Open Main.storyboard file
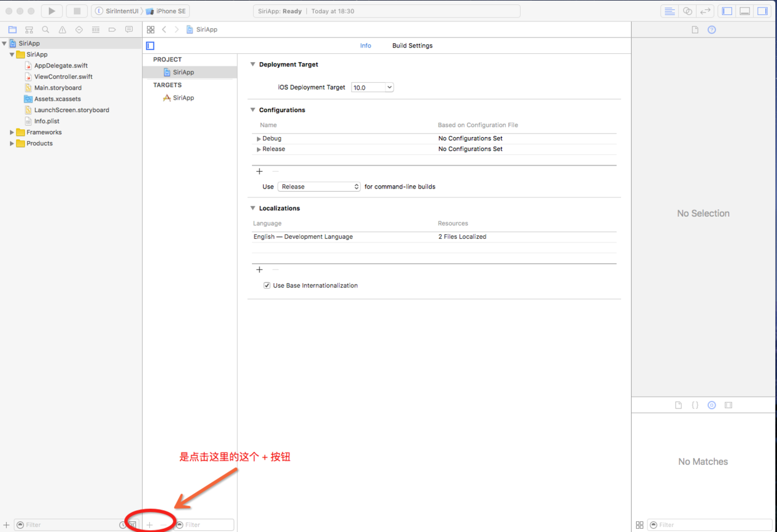777x532 pixels. tap(58, 88)
